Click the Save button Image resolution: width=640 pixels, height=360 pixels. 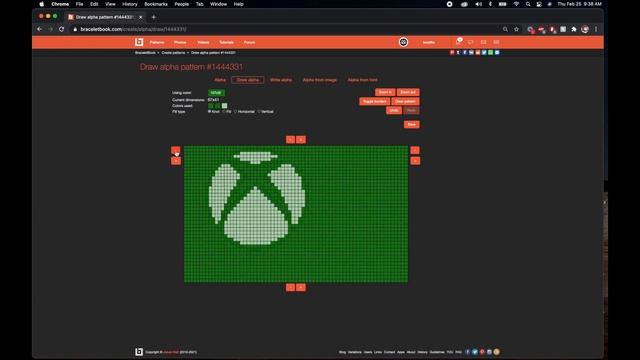[411, 124]
